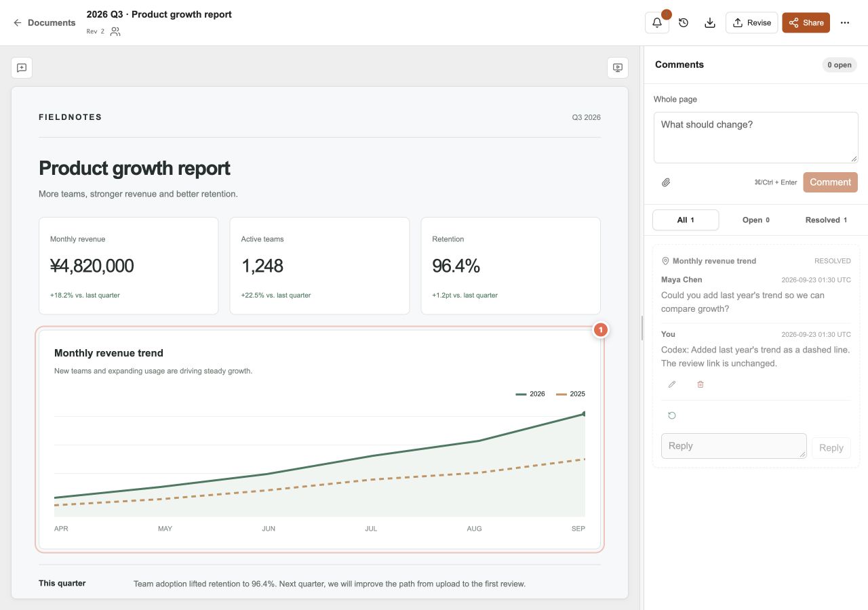The height and width of the screenshot is (610, 868).
Task: Click the '0 open' badge
Action: point(839,65)
